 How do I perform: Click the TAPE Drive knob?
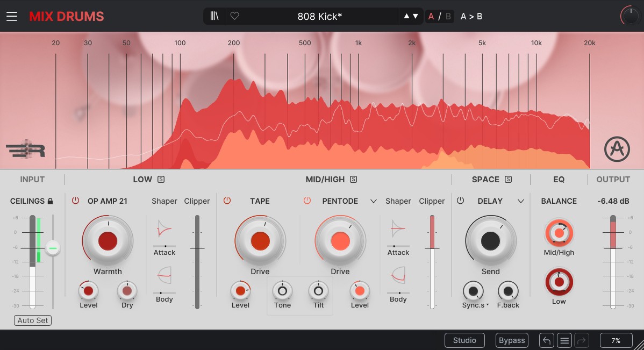(x=260, y=241)
